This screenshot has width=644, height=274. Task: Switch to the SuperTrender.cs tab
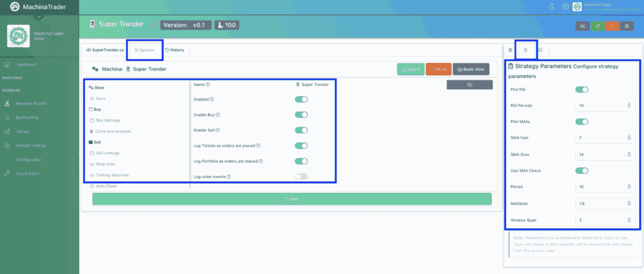[x=105, y=50]
